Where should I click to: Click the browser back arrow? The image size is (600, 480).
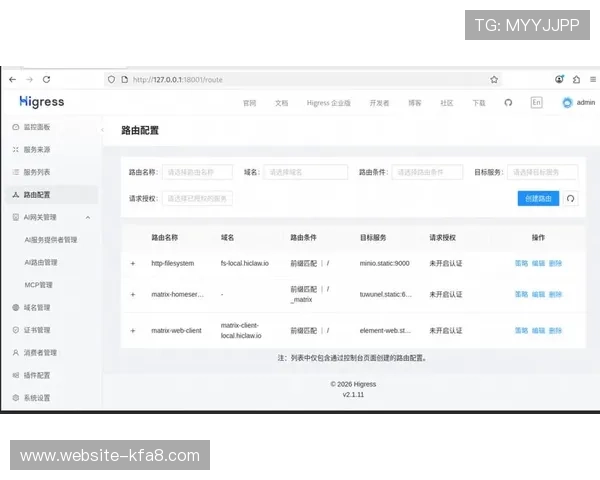pos(13,80)
